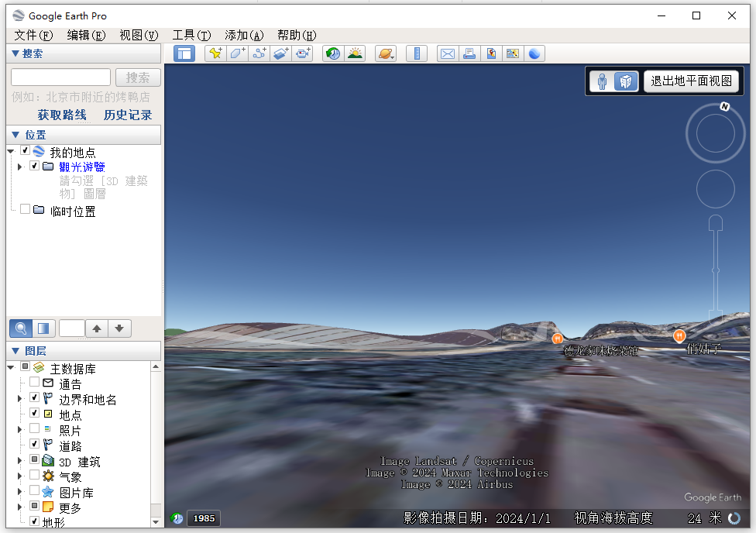Hide the sidebar using toolbar icon
The width and height of the screenshot is (756, 533).
click(x=184, y=53)
